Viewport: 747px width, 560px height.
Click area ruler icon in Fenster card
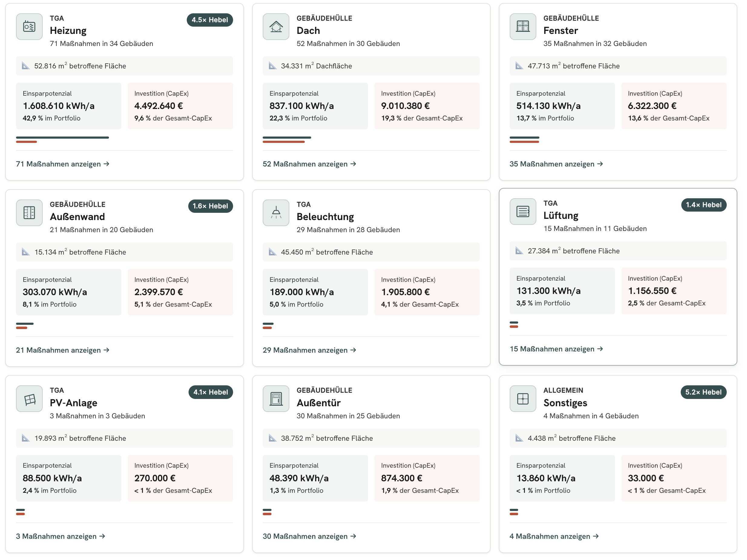click(x=519, y=66)
